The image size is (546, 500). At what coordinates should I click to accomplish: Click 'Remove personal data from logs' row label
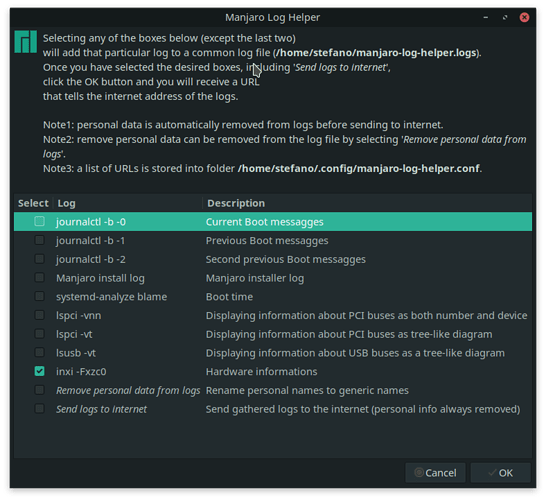[x=128, y=390]
